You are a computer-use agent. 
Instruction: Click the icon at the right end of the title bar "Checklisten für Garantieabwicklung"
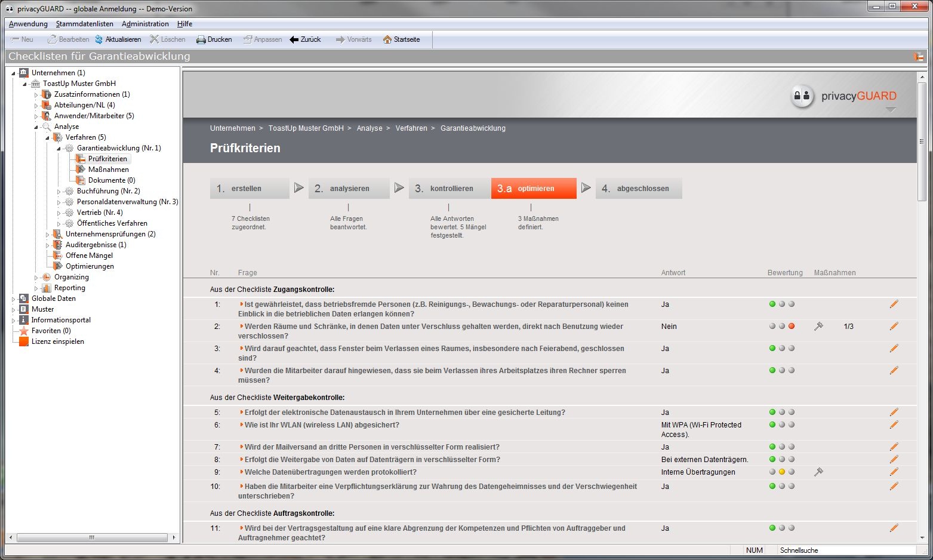pos(919,57)
